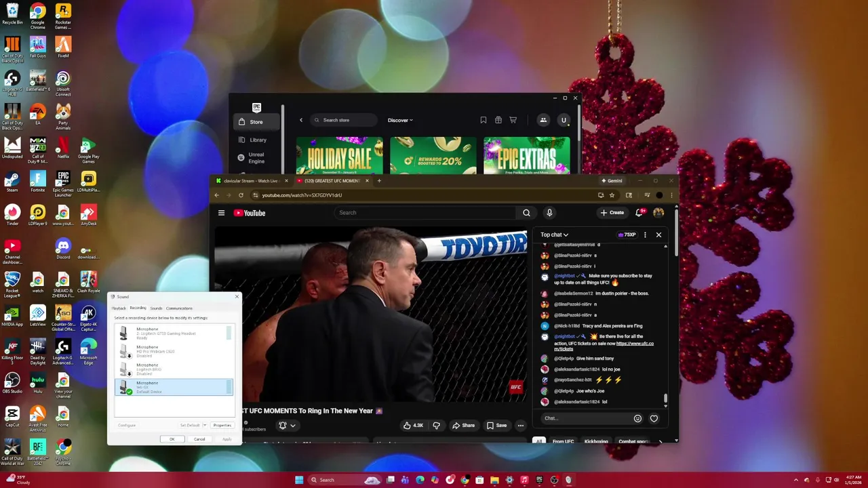Click the Epic Games user profile avatar
The height and width of the screenshot is (488, 868).
pyautogui.click(x=563, y=120)
